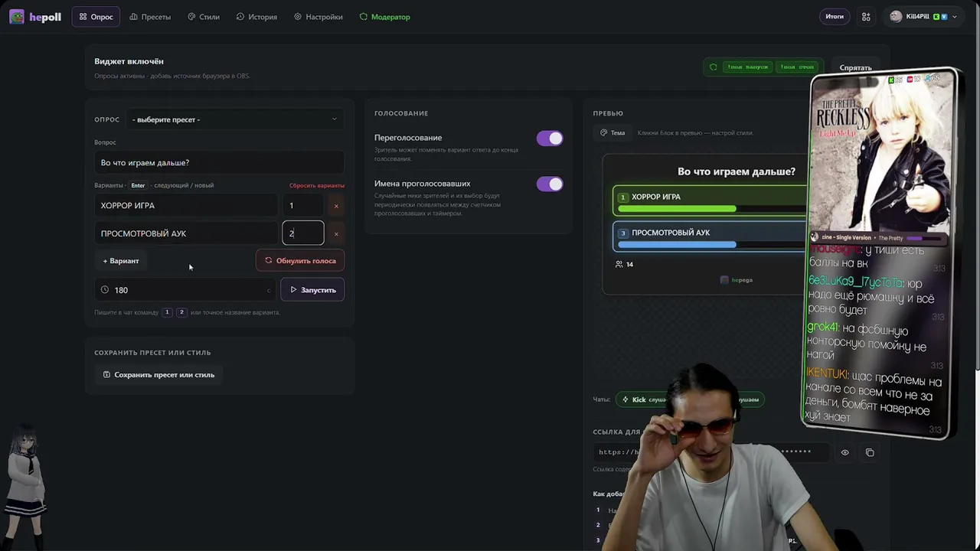Click the hepoll frog logo
This screenshot has width=980, height=551.
pyautogui.click(x=17, y=17)
